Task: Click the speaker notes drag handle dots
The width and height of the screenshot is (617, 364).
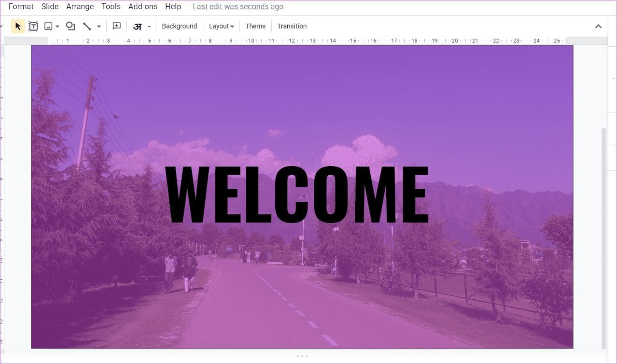Action: coord(302,356)
